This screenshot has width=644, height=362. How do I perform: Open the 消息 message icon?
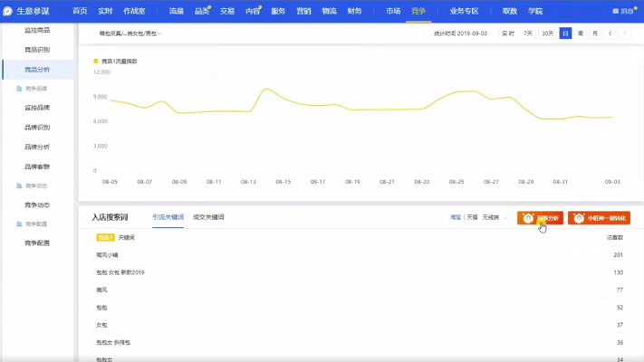(x=617, y=11)
